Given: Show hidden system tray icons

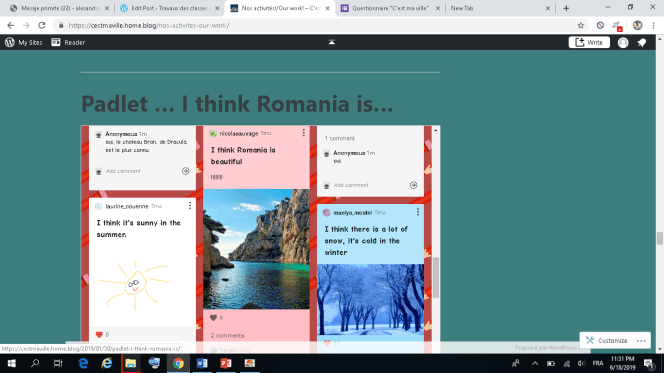Looking at the screenshot, I should pos(535,363).
